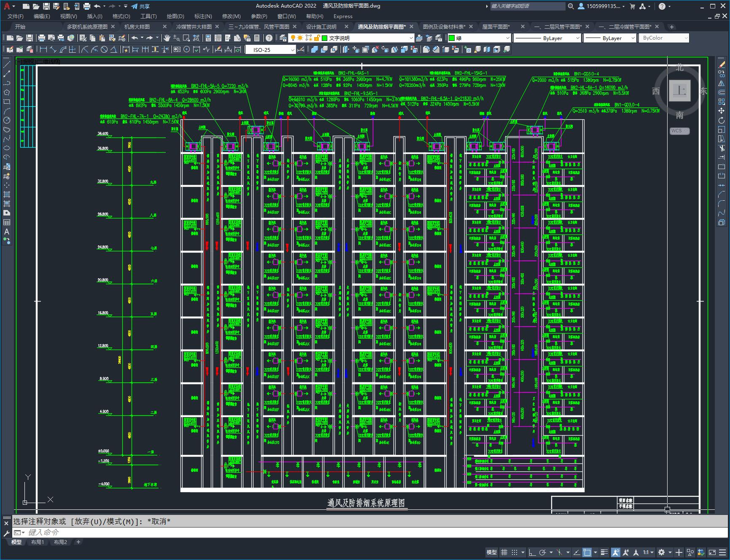
Task: Click the Plot (printer) icon in the quick access bar
Action: (x=87, y=6)
